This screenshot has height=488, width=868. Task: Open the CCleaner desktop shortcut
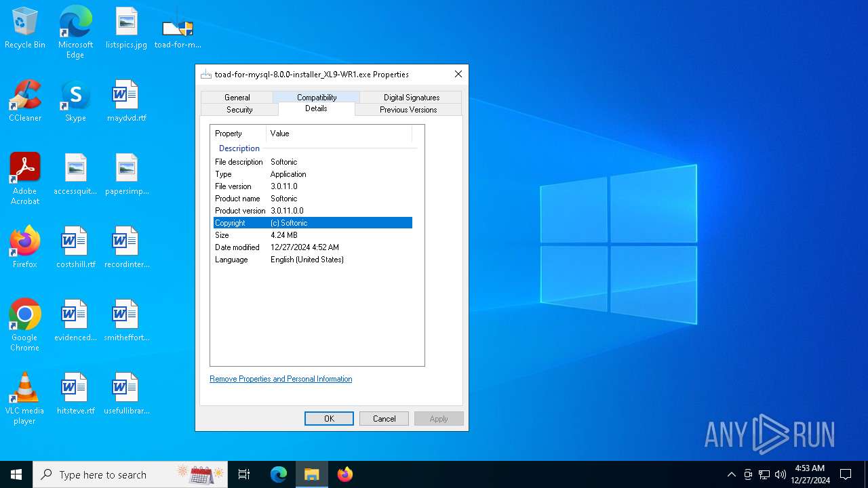click(25, 101)
